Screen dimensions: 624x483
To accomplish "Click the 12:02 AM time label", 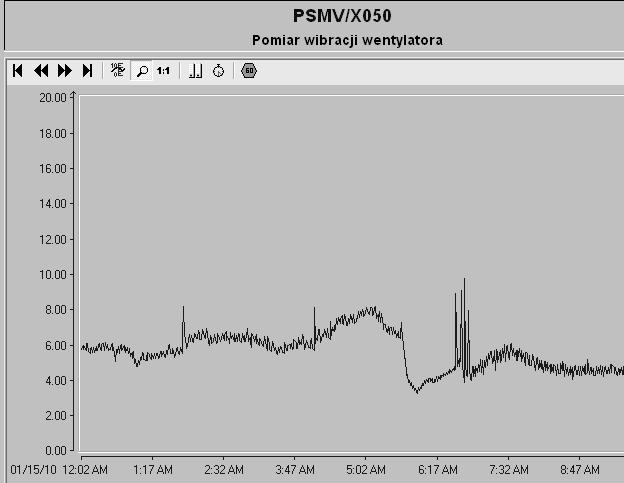I will 85,470.
